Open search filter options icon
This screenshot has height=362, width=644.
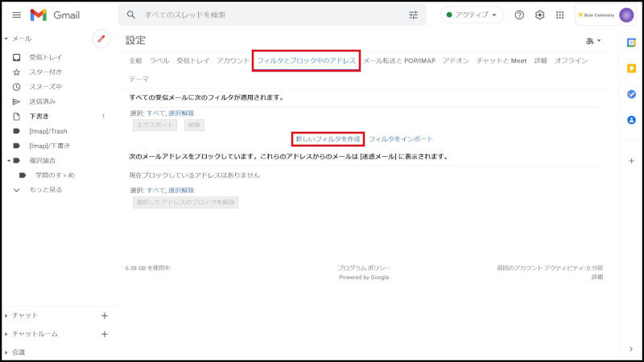[x=414, y=15]
